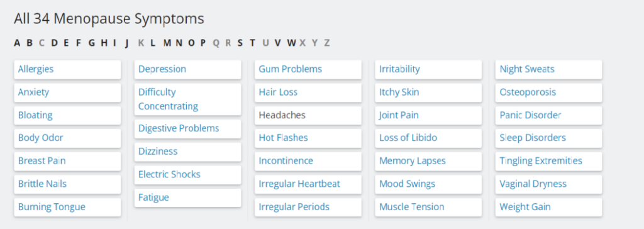Click the Electric Shocks link
The height and width of the screenshot is (229, 644).
187,175
